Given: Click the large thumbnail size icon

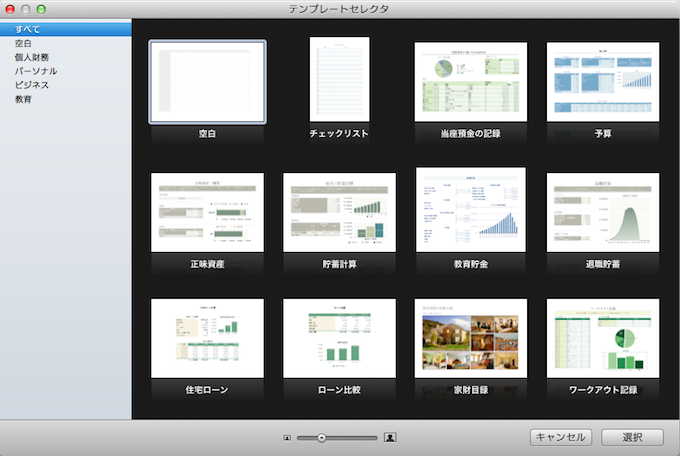Looking at the screenshot, I should coord(390,437).
